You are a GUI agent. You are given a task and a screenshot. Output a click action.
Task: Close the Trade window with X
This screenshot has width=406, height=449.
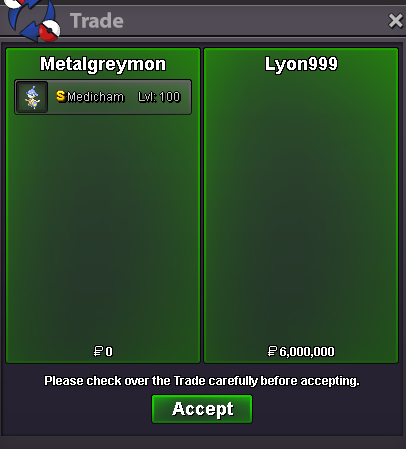(396, 21)
